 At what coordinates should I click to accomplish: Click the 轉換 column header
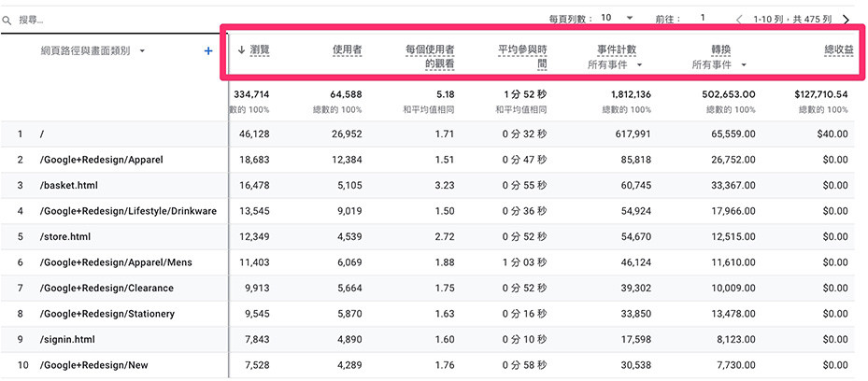tap(720, 49)
